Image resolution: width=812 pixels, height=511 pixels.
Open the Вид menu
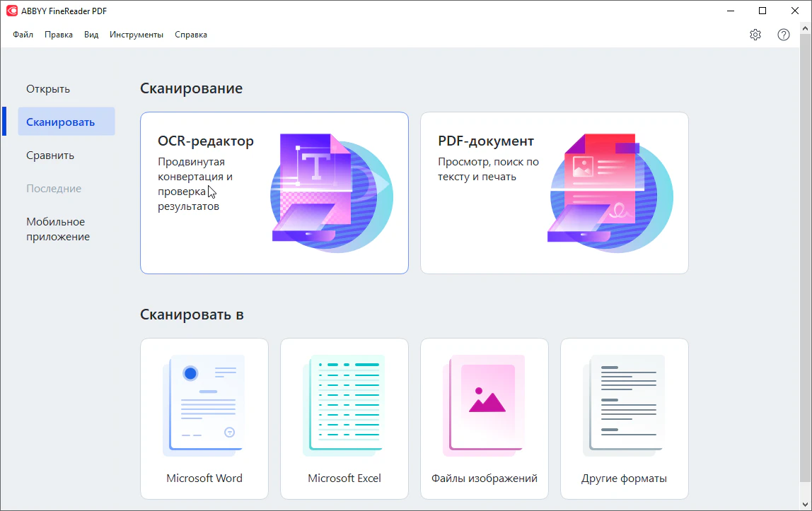click(x=91, y=35)
